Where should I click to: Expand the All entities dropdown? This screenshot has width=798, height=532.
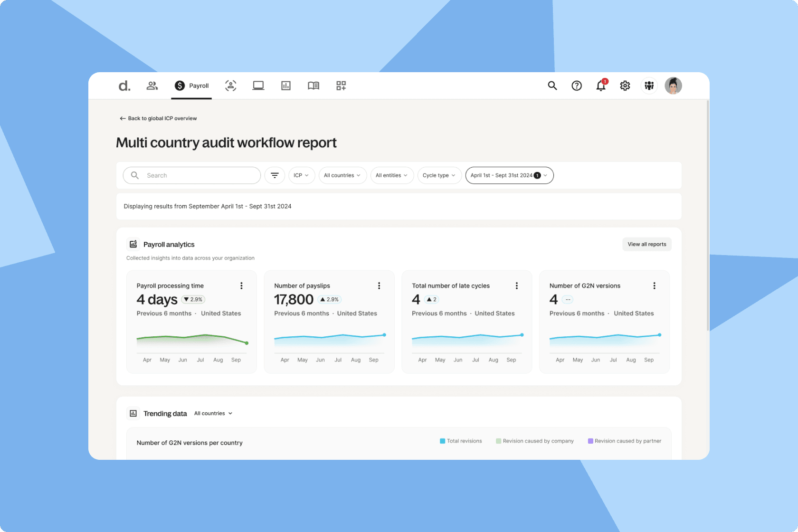click(x=391, y=175)
